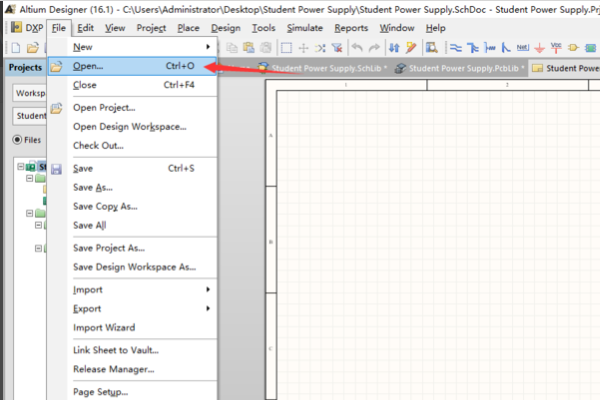The image size is (600, 400).
Task: Click the VCC power port icon
Action: pyautogui.click(x=557, y=47)
